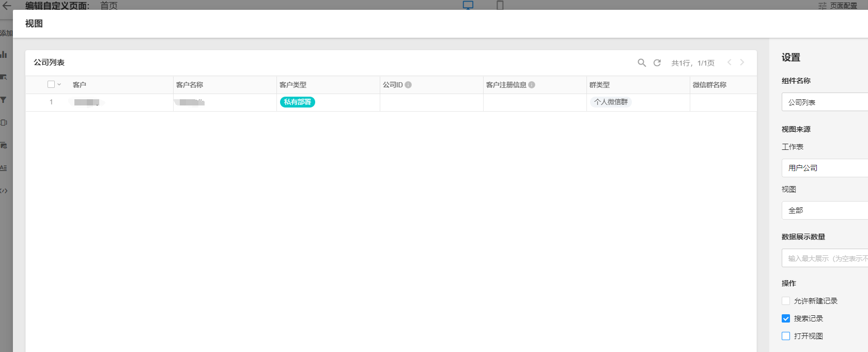Click the info icon next to 客户注册信息

(x=532, y=85)
